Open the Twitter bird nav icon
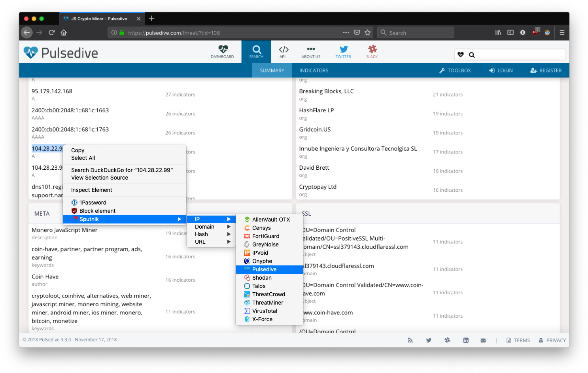Viewport: 588px width, 373px height. (343, 52)
